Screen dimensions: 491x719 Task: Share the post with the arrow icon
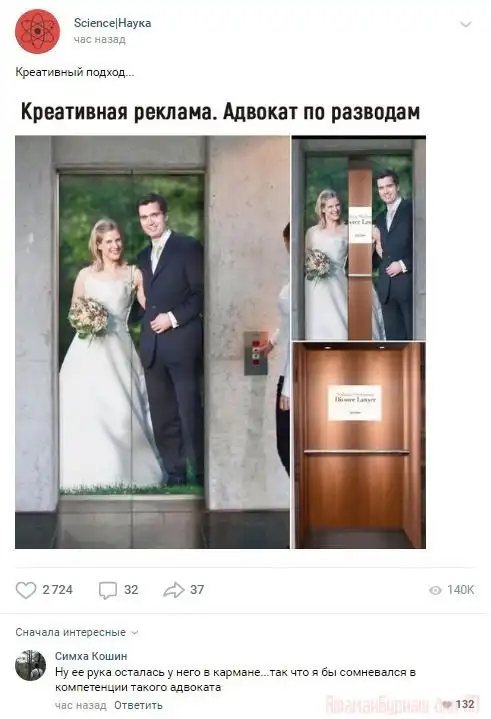point(174,590)
